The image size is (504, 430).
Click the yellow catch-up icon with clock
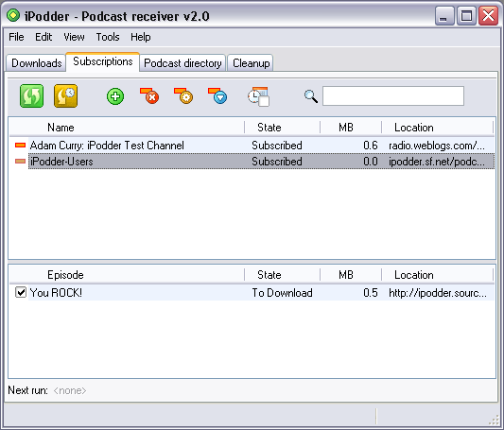66,96
